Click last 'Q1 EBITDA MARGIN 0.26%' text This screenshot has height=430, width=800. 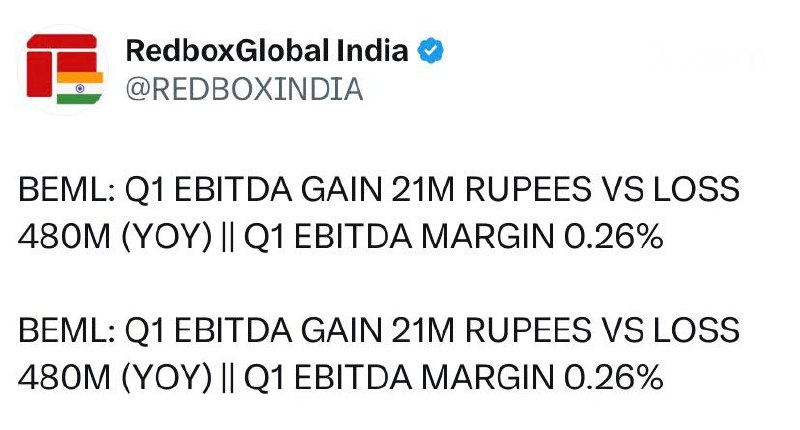coord(453,378)
